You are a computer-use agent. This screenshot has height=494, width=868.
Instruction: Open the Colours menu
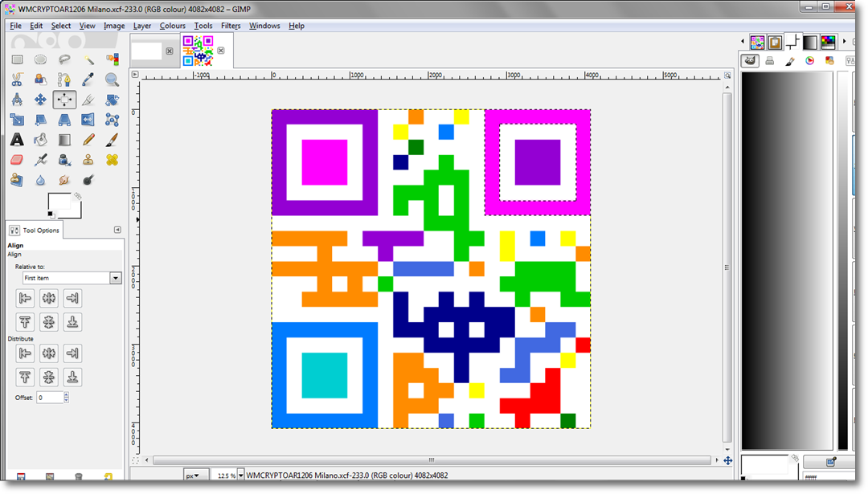tap(172, 26)
